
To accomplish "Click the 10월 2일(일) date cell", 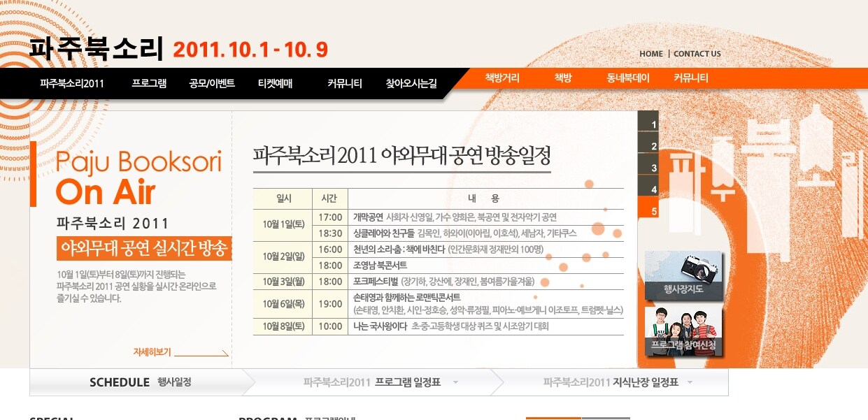I will pos(284,256).
